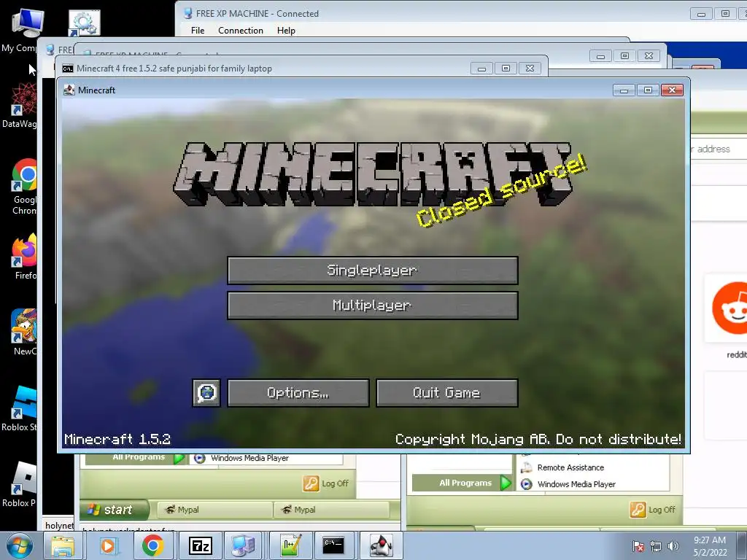The width and height of the screenshot is (747, 560).
Task: Expand All Programs in right XP start menu
Action: click(462, 483)
